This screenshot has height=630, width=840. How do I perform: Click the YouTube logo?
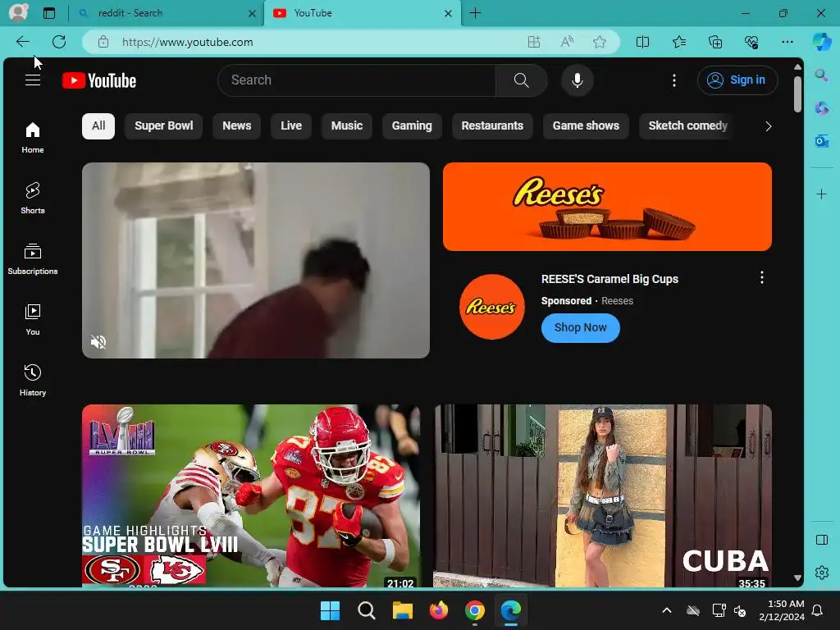[x=99, y=80]
